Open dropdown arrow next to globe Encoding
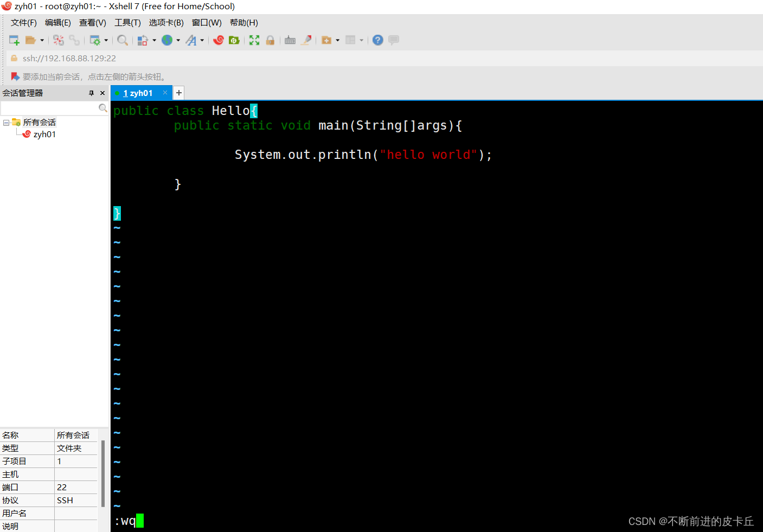The image size is (763, 532). 178,40
